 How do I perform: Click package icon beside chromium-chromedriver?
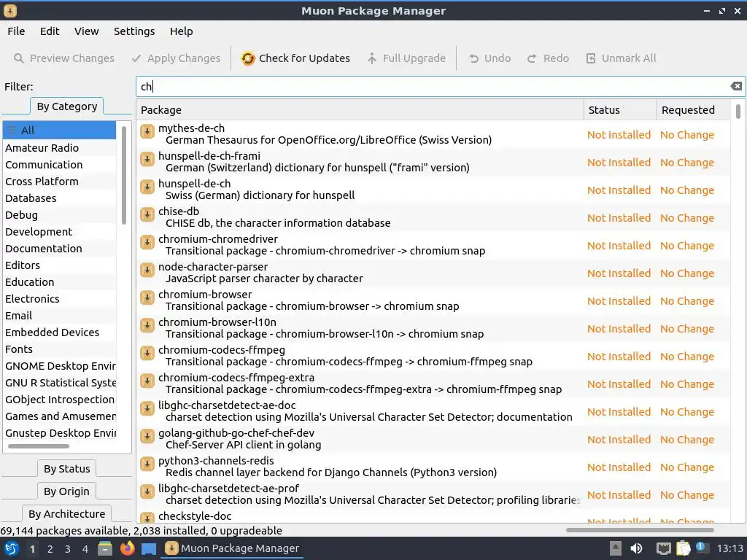147,242
